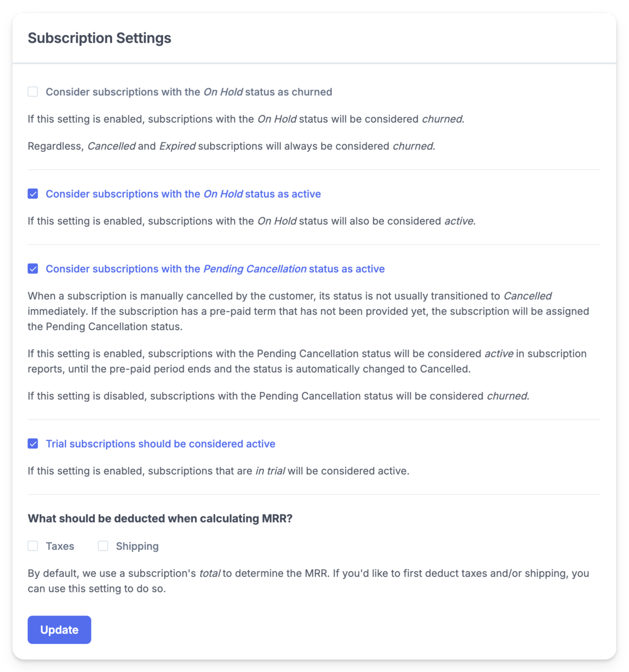Screen dimensions: 629x672
Task: Click label 'Trial subscriptions should be considered active'
Action: click(160, 444)
